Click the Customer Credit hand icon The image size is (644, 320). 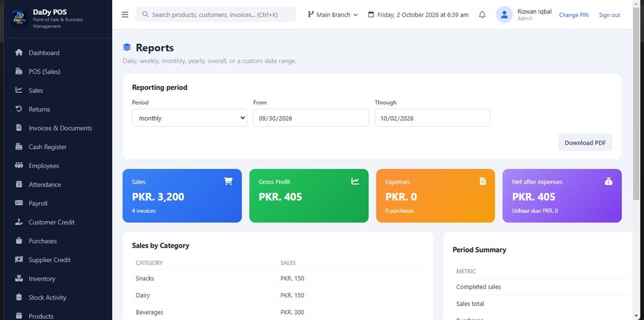(x=19, y=222)
